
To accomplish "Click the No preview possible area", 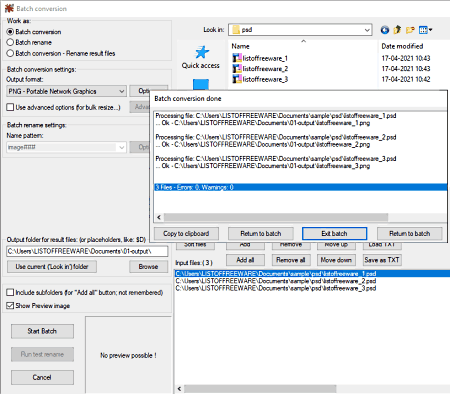I will 128,355.
